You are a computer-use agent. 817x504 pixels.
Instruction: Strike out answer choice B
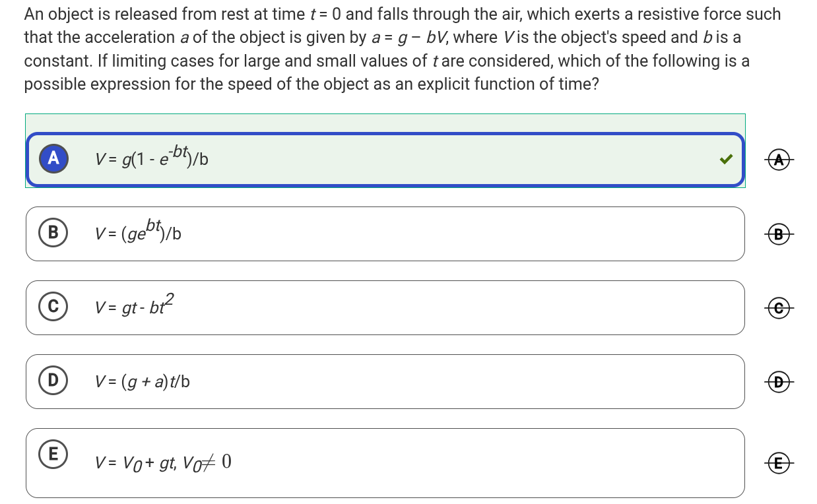779,233
